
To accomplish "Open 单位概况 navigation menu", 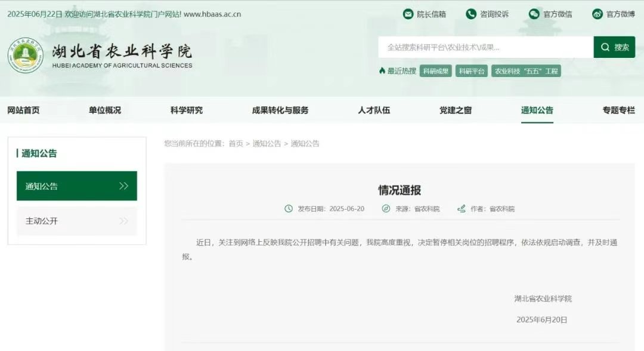I will (105, 110).
